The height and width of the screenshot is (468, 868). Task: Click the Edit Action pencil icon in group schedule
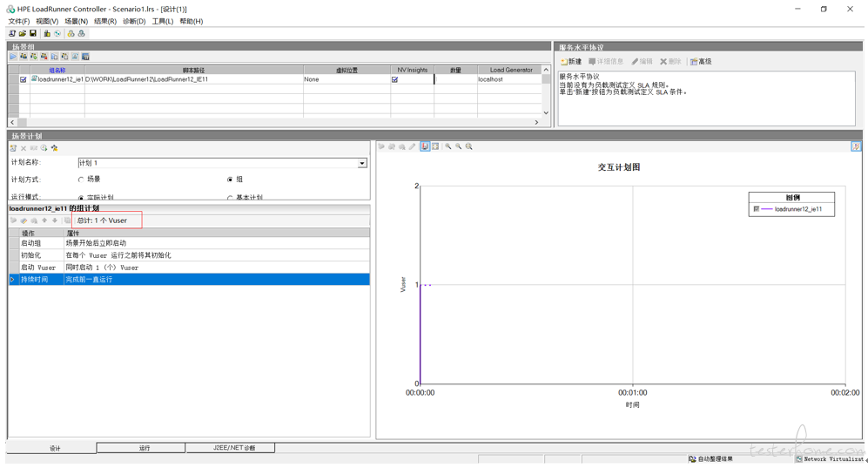pos(24,220)
